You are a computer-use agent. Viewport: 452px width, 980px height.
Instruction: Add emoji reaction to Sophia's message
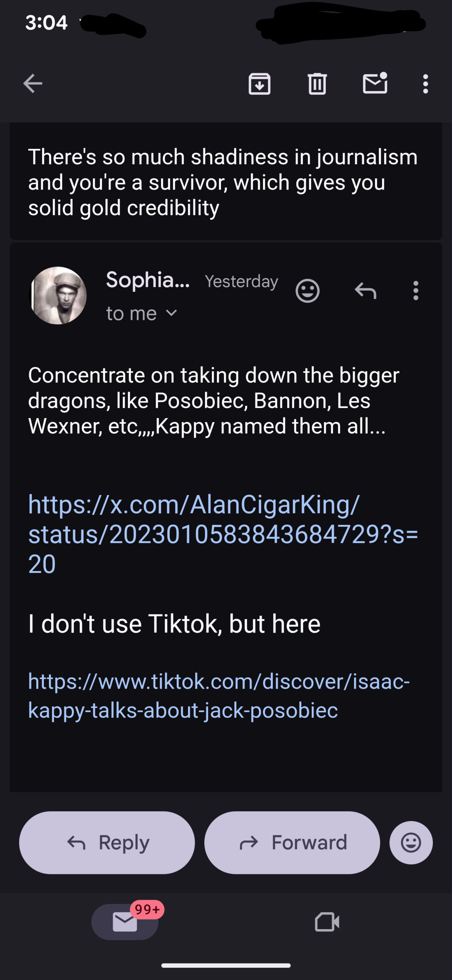pyautogui.click(x=307, y=291)
